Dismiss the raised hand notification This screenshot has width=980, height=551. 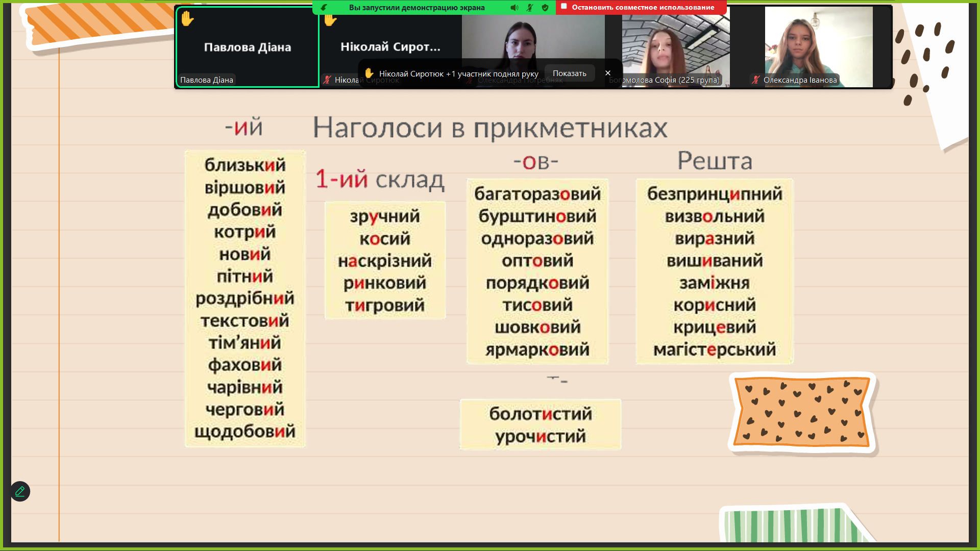point(607,73)
